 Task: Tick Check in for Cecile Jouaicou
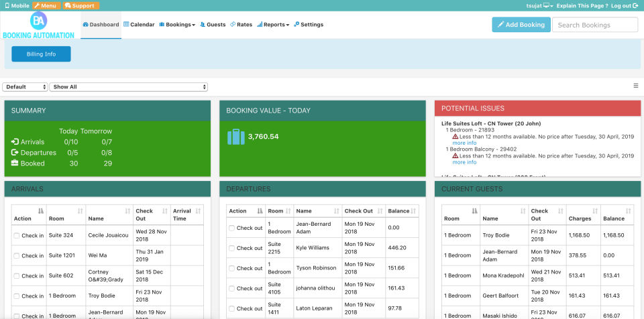(x=16, y=236)
